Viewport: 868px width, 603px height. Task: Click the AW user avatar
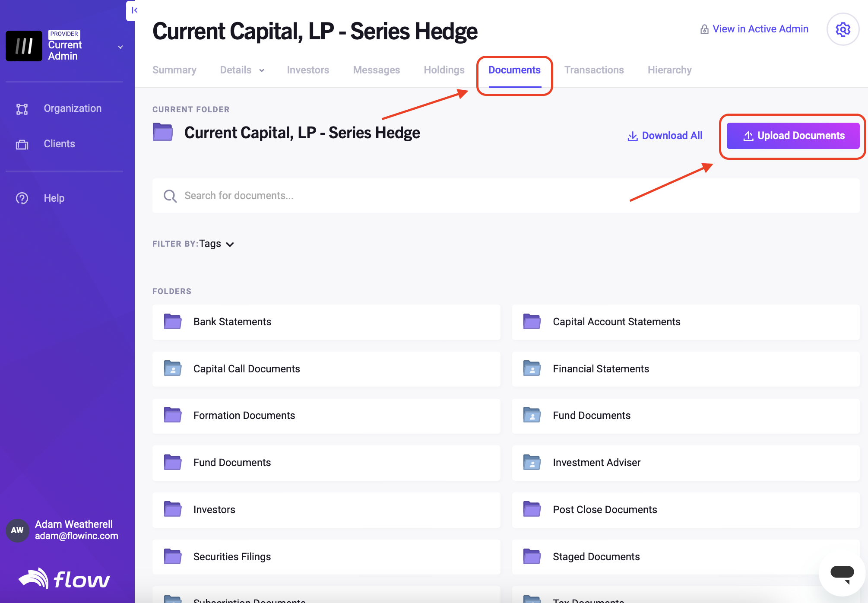click(x=17, y=530)
